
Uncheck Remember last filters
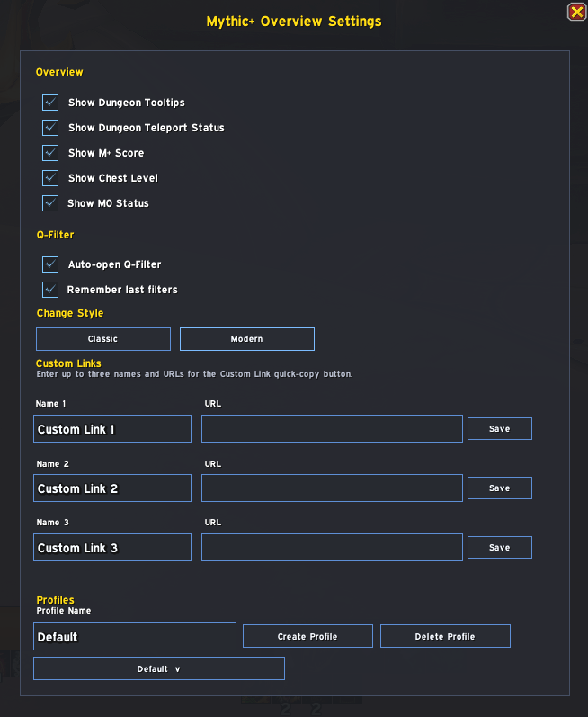(x=50, y=290)
